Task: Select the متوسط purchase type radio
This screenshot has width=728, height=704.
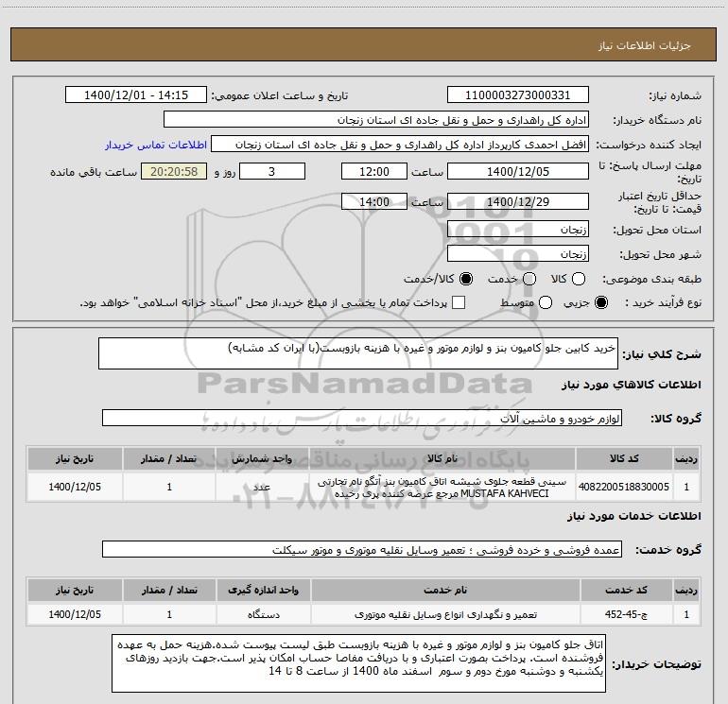Action: click(x=546, y=302)
